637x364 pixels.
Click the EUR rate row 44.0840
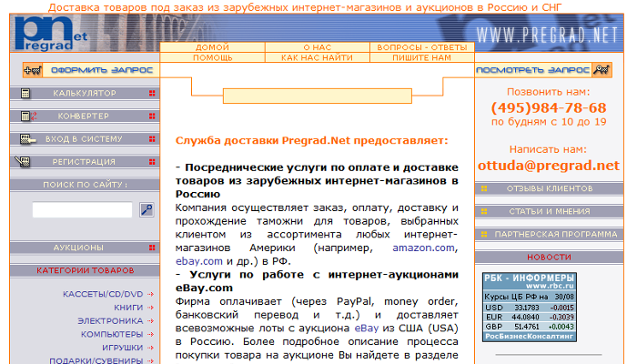coord(530,317)
